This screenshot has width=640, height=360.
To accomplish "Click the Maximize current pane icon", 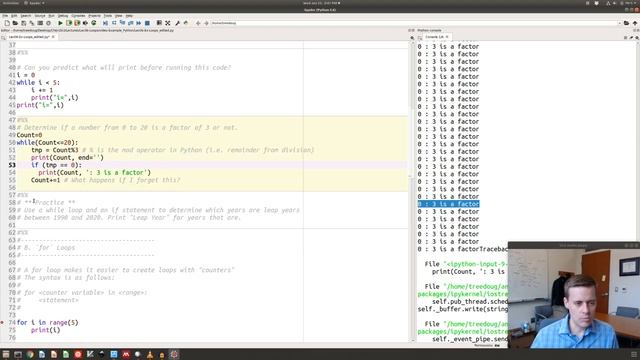I will point(159,23).
